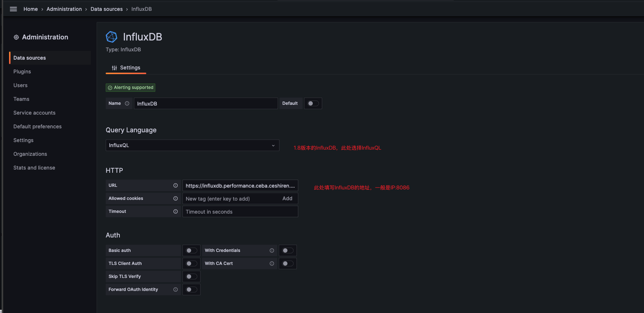Enable the Forward OAuth Identity switch

[x=191, y=290]
